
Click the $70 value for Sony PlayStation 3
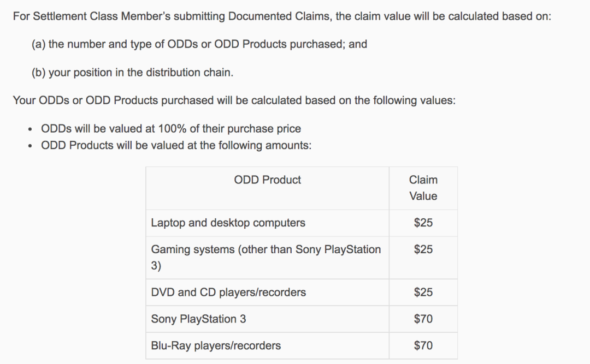(x=423, y=319)
